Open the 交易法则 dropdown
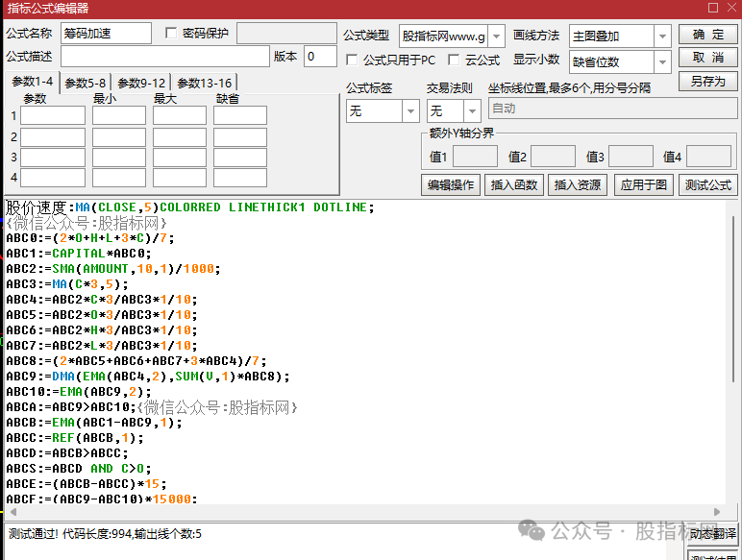The height and width of the screenshot is (560, 742). point(472,111)
